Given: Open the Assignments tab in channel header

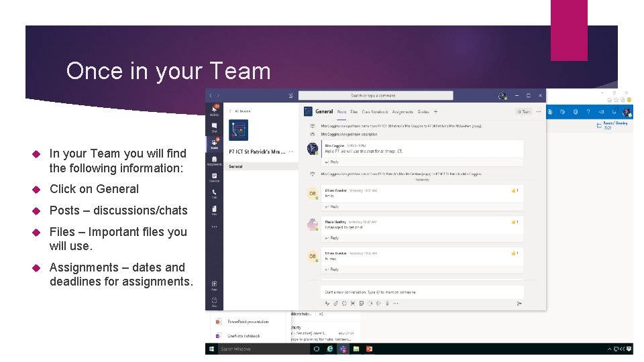Looking at the screenshot, I should (x=402, y=112).
